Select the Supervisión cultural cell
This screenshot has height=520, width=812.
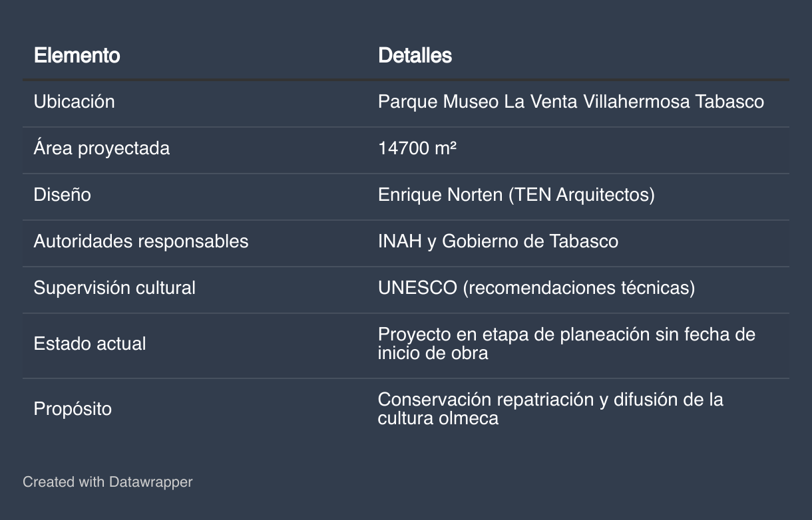(x=114, y=288)
